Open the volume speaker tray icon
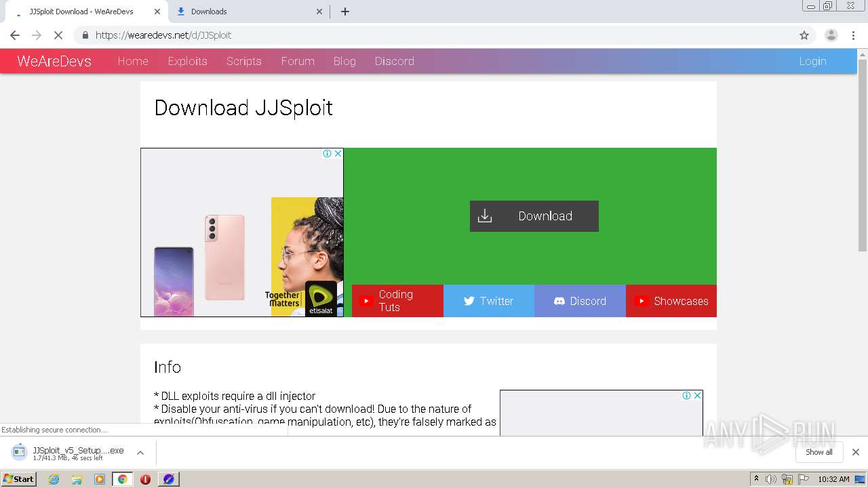The height and width of the screenshot is (488, 868). [x=771, y=479]
